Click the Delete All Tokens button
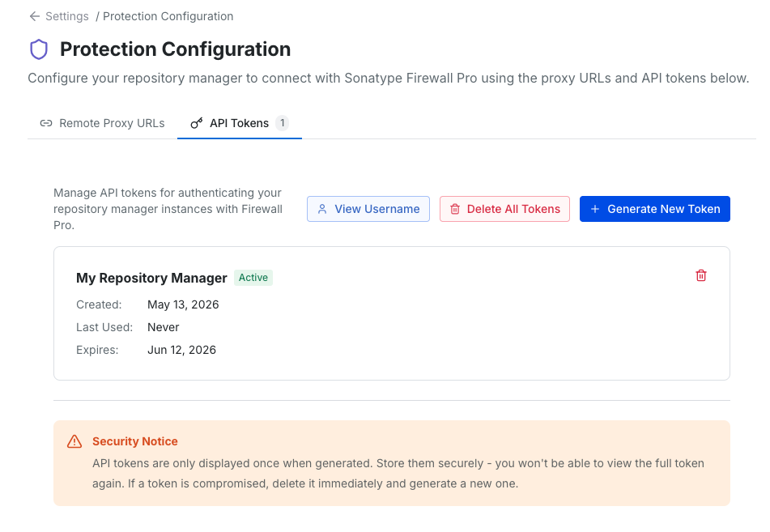770x532 pixels. coord(504,209)
